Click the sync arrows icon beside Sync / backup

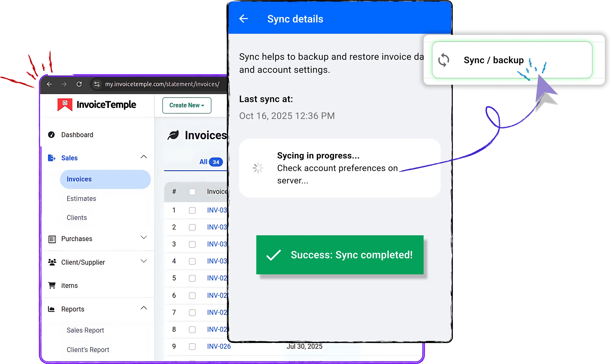click(444, 60)
